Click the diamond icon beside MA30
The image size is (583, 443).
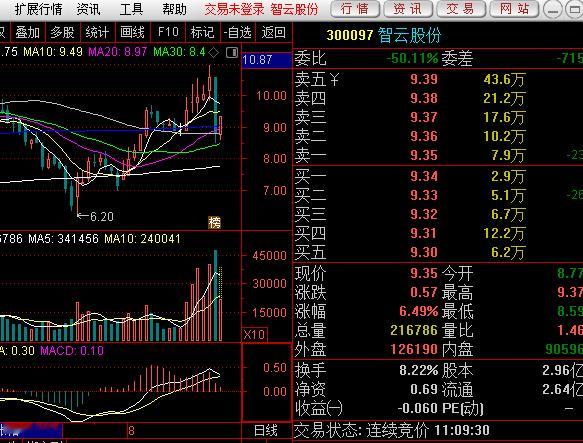point(213,53)
